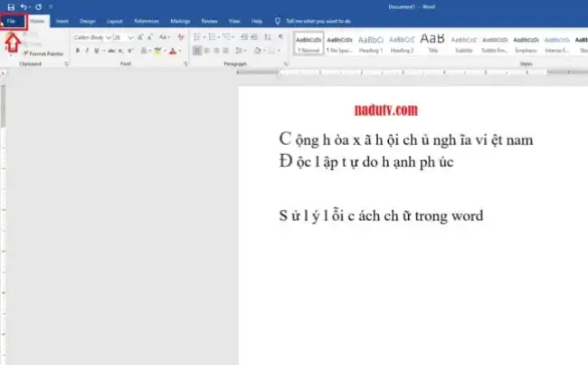The image size is (588, 365).
Task: Toggle Underline formatting
Action: 97,51
